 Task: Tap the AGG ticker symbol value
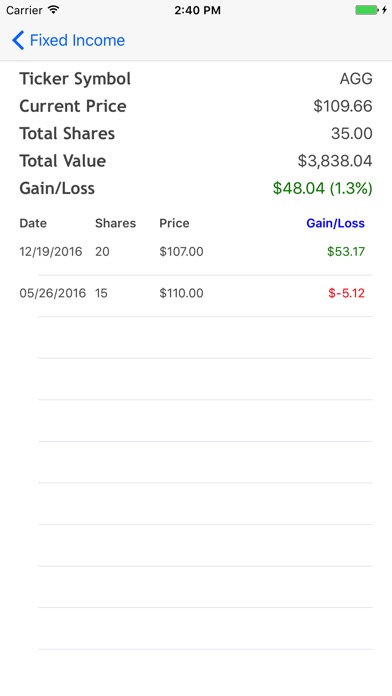point(356,79)
